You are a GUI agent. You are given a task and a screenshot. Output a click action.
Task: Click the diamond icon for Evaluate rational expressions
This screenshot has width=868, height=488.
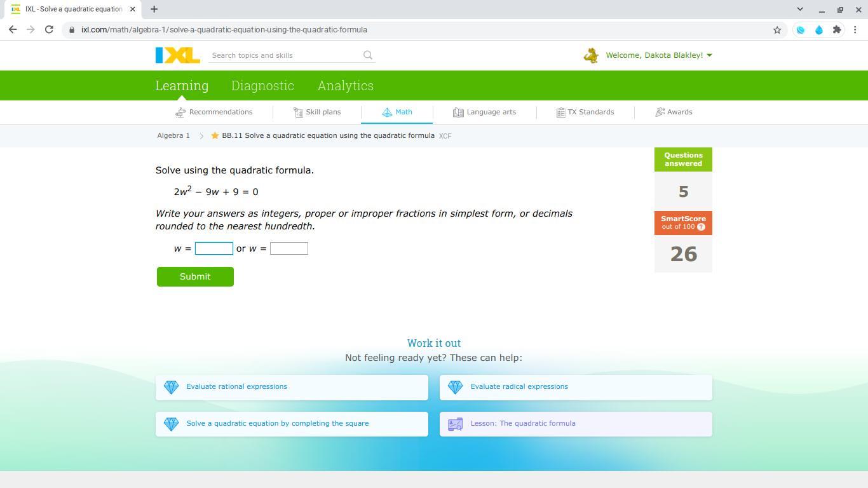coord(171,387)
